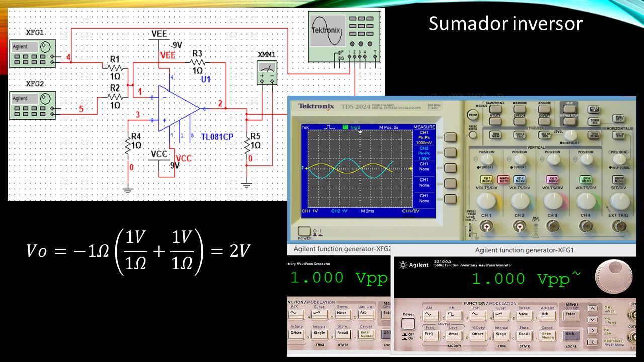Image resolution: width=644 pixels, height=362 pixels.
Task: Click the CH 2 input connector on oscilloscope
Action: [520, 226]
